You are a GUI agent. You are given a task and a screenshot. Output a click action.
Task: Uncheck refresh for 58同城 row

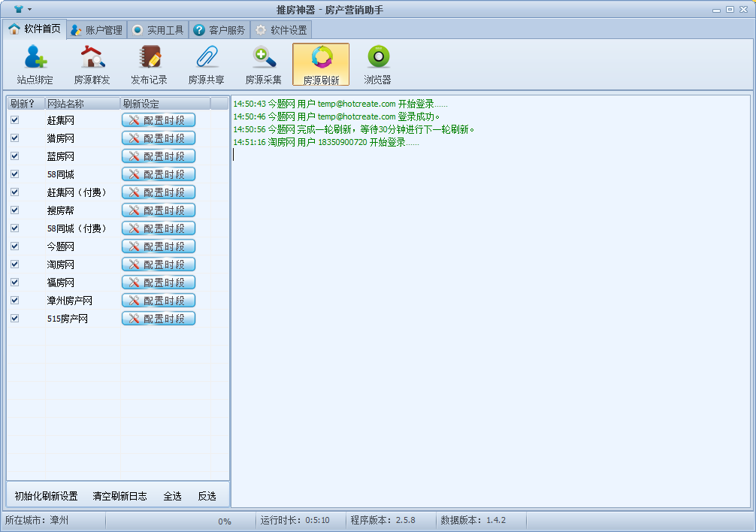(x=15, y=174)
